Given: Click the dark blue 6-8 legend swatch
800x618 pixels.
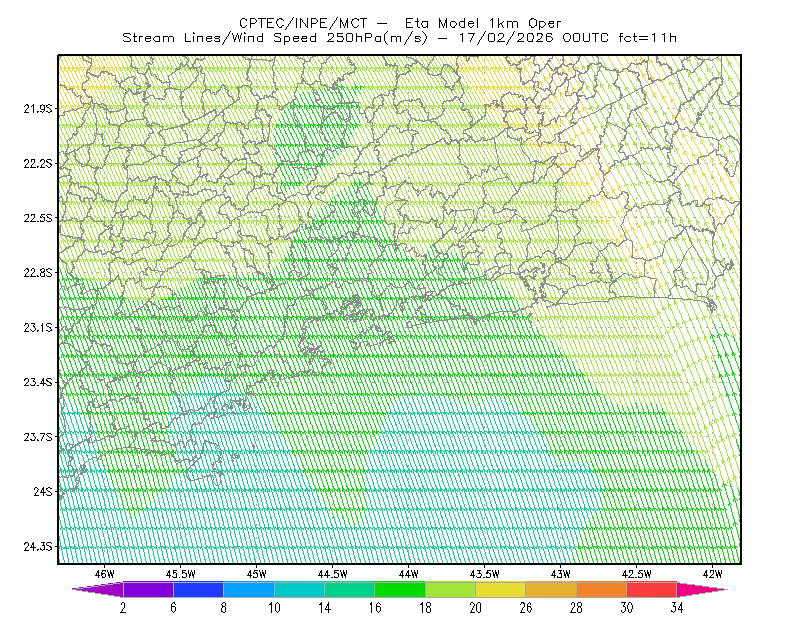Looking at the screenshot, I should [x=198, y=589].
